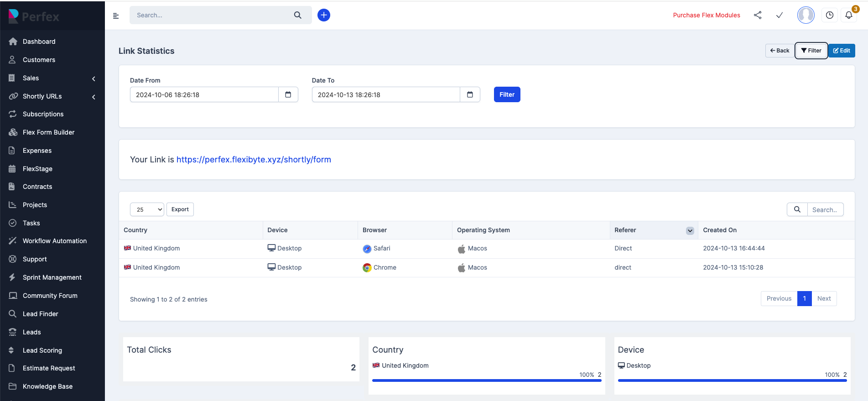
Task: Click the Export button above table
Action: (x=180, y=209)
